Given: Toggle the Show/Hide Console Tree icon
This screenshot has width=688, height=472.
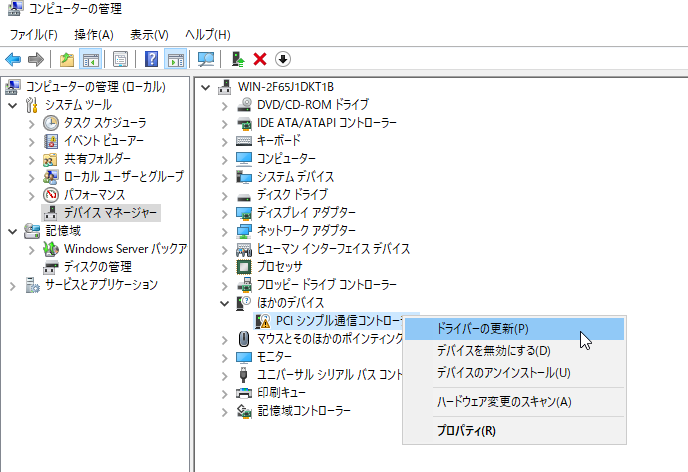Looking at the screenshot, I should (91, 59).
